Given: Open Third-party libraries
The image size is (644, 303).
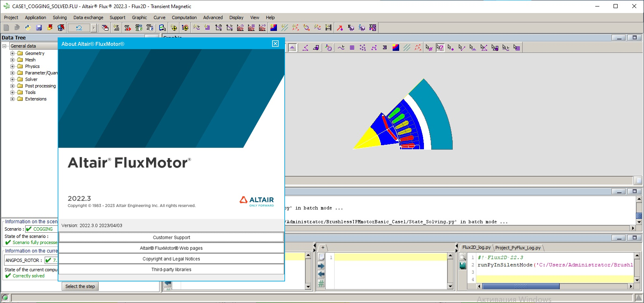Looking at the screenshot, I should coord(171,269).
